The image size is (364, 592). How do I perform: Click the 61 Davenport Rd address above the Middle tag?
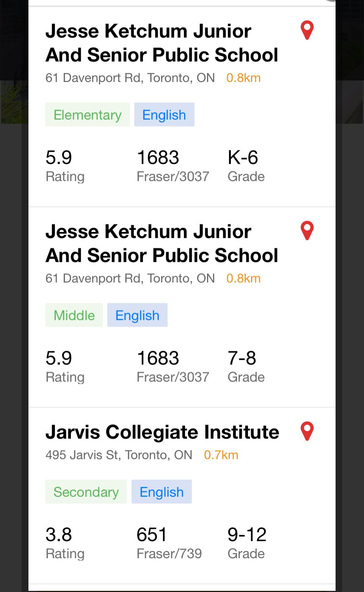pos(130,278)
